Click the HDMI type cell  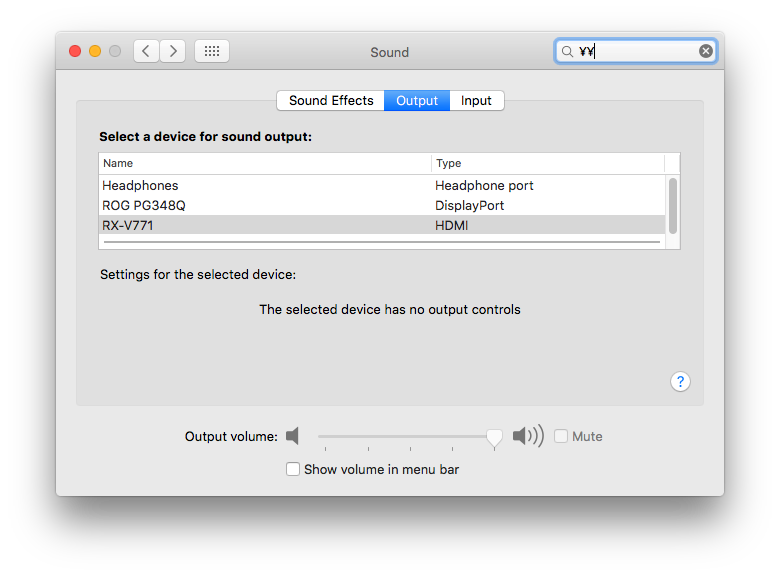click(452, 225)
